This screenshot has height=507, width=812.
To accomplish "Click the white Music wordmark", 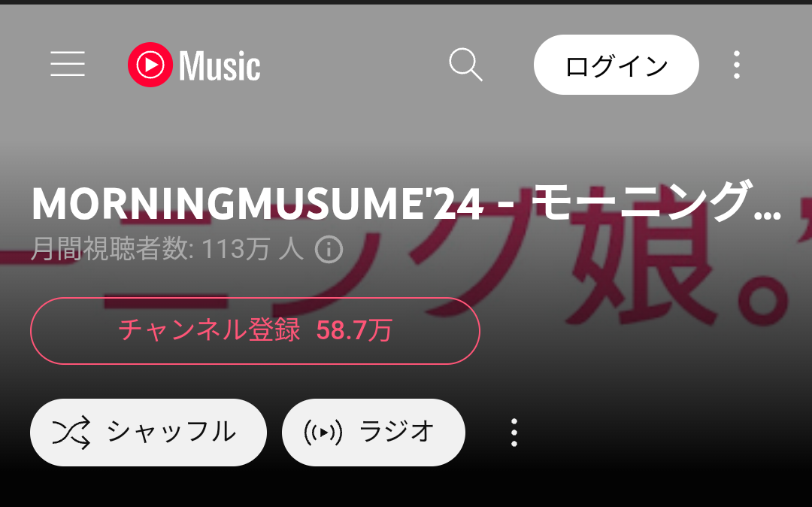I will click(x=220, y=65).
